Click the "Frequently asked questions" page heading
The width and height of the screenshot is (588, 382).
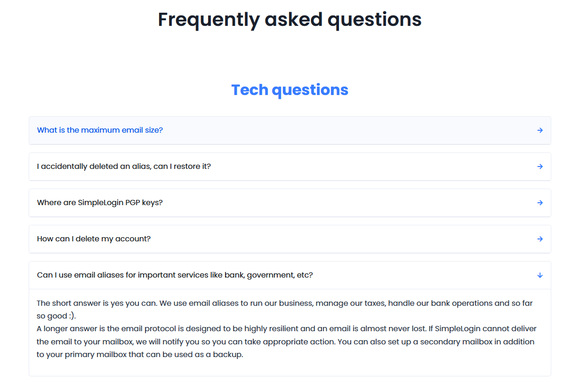290,20
